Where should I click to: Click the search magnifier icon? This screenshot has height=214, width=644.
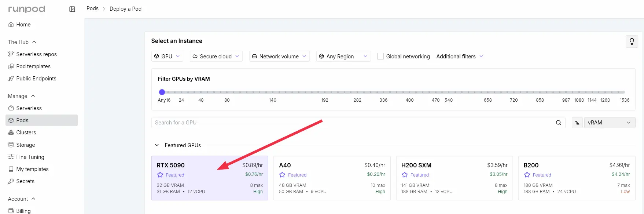(x=558, y=123)
